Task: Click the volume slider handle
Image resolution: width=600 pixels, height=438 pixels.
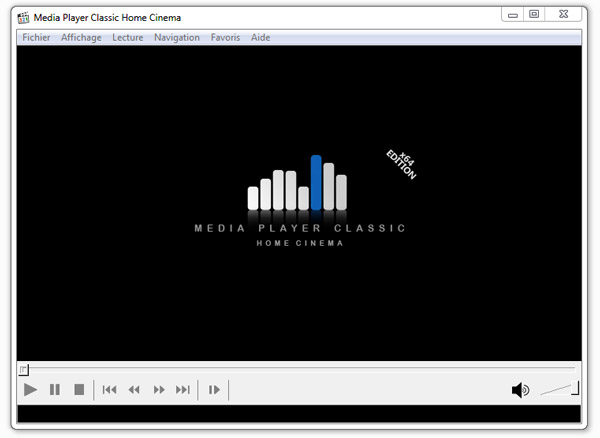Action: pyautogui.click(x=576, y=388)
